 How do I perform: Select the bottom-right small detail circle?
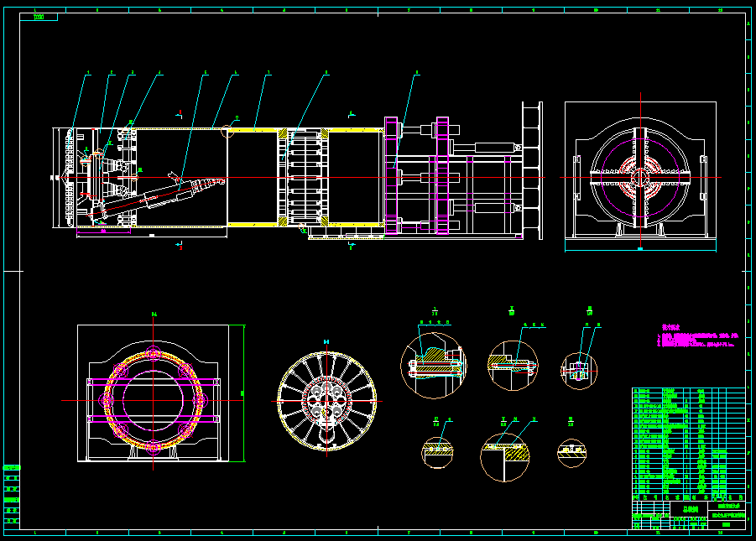point(571,453)
